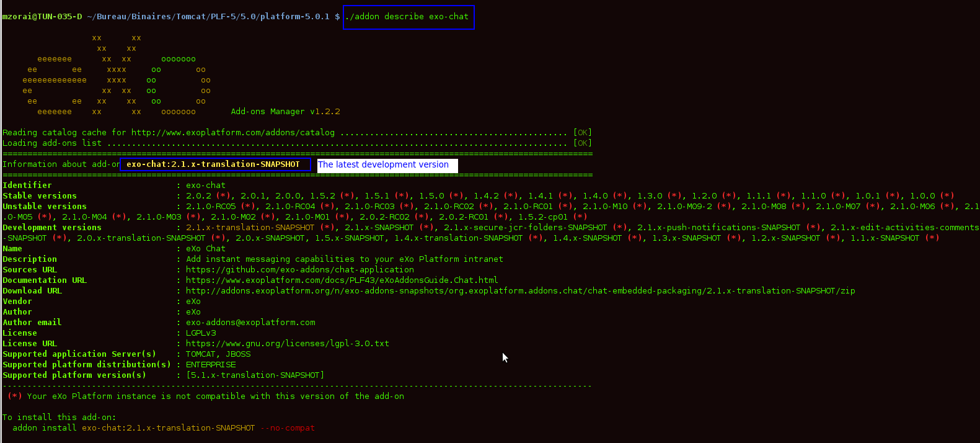Click the './addon describe exo-chat' command text
Screen dimensions: 980x443
[x=407, y=17]
